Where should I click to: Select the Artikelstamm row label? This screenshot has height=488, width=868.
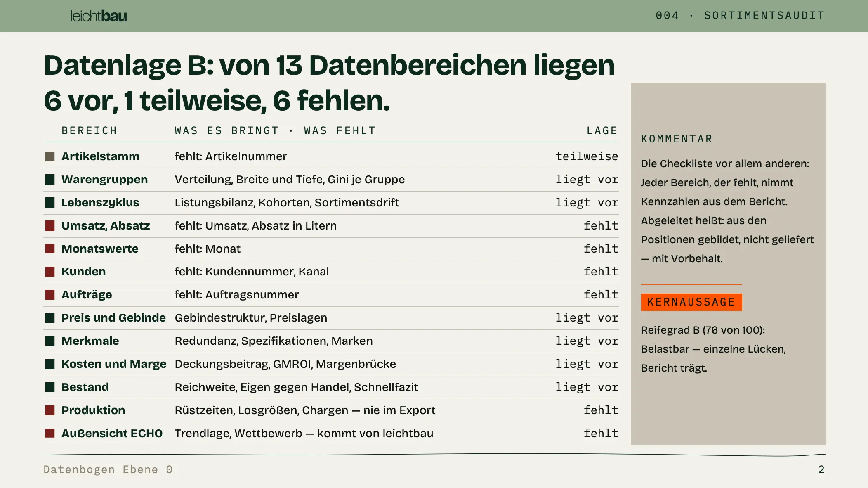[x=100, y=156]
